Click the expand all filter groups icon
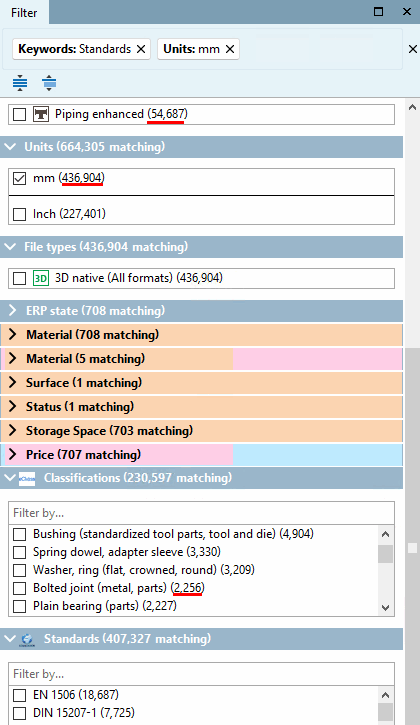 pos(20,83)
